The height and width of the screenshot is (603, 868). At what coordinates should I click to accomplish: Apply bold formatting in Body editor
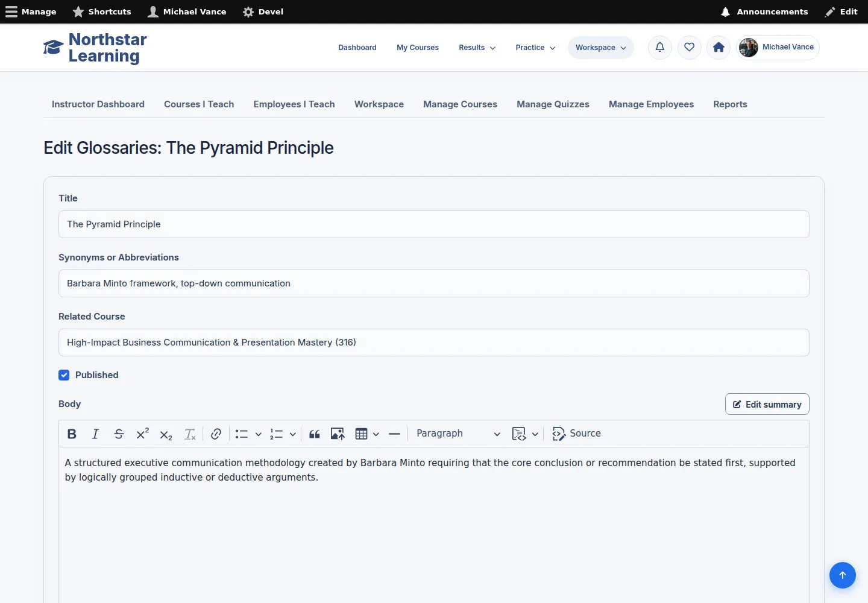click(x=72, y=434)
